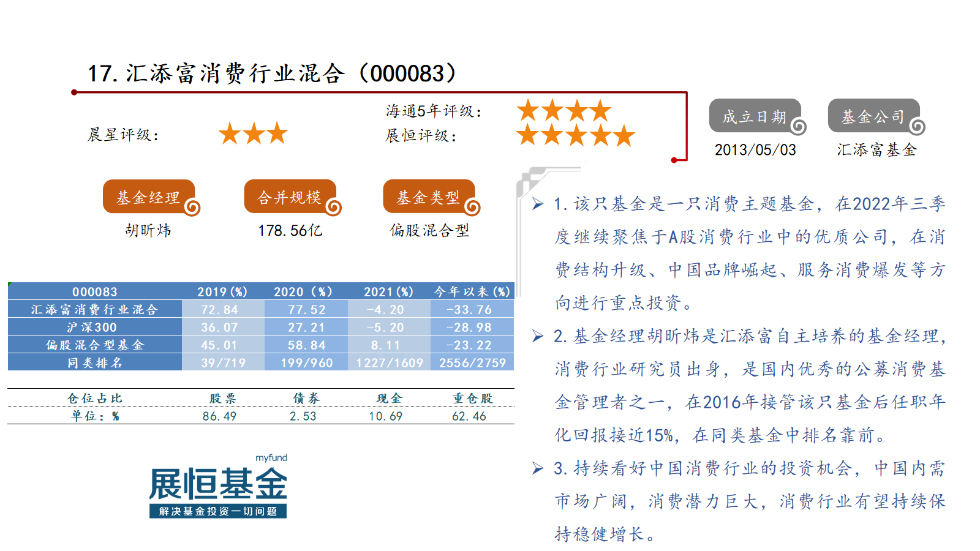This screenshot has width=980, height=551.
Task: Click the 199/960 ranking cell
Action: click(306, 362)
